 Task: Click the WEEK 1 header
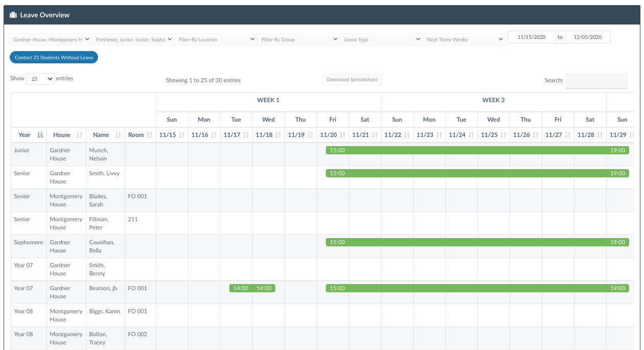[x=268, y=100]
